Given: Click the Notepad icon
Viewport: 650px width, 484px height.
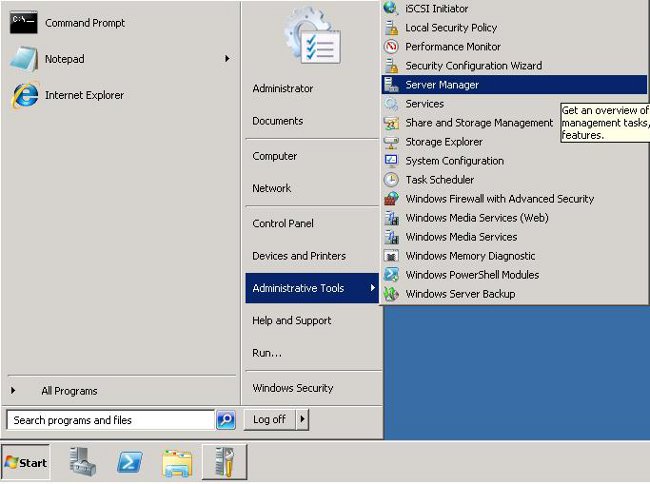Looking at the screenshot, I should 24,59.
